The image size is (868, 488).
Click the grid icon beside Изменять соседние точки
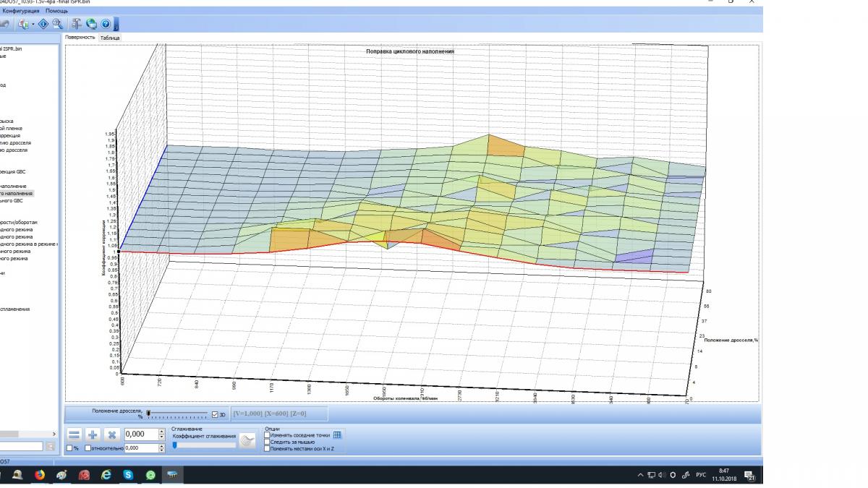pyautogui.click(x=336, y=435)
